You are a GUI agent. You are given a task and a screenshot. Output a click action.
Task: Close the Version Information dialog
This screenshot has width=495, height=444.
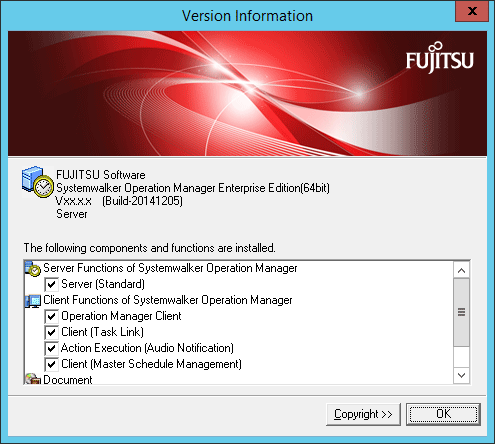[472, 11]
